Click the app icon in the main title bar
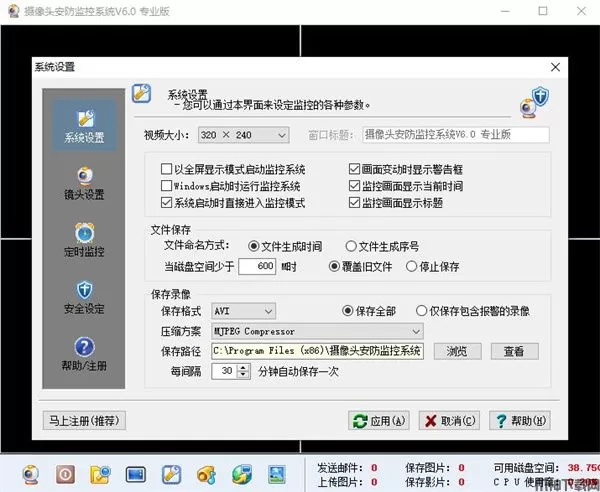Viewport: 600px width, 492px height. [x=14, y=11]
